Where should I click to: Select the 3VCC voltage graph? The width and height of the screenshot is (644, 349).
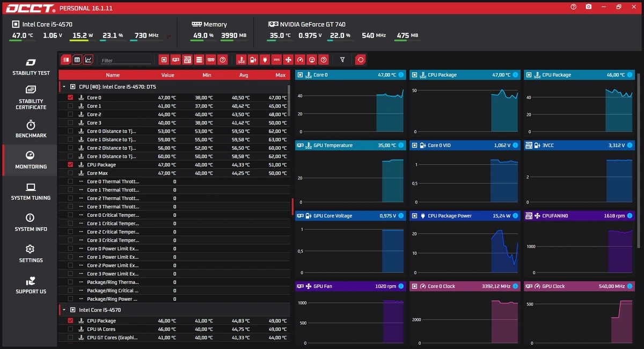pos(579,173)
